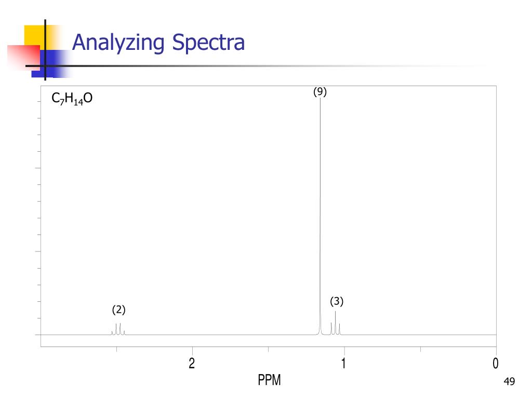Click the axis tick label 1
The width and height of the screenshot is (532, 399).
coord(344,363)
